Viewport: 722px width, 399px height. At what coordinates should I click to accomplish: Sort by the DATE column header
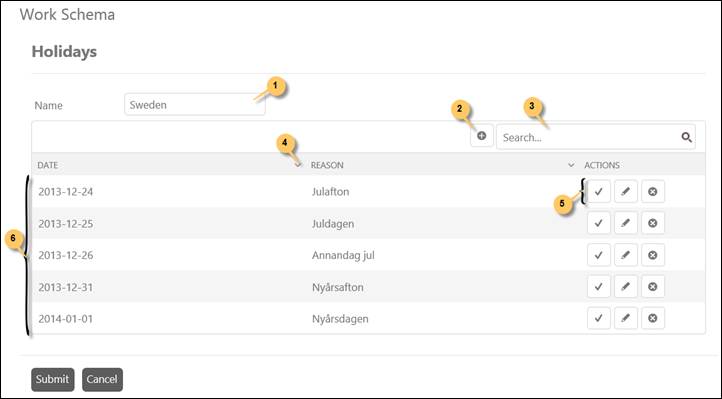coord(48,165)
